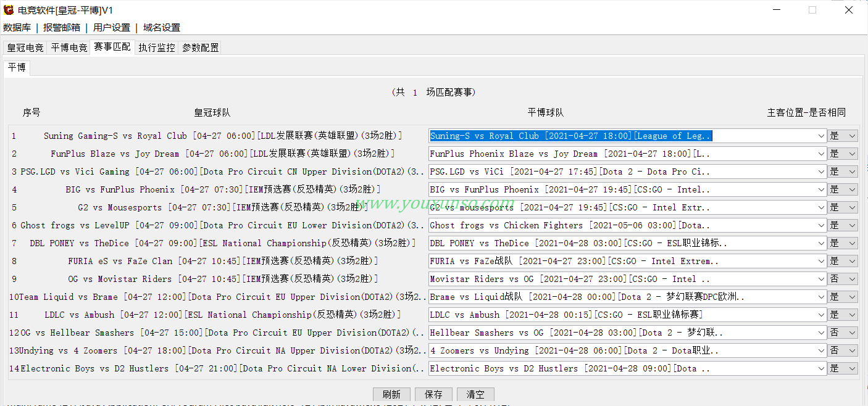Screen dimensions: 868x406
Task: Expand the Hellbear Smashers vs OG dropdown
Action: coord(820,333)
